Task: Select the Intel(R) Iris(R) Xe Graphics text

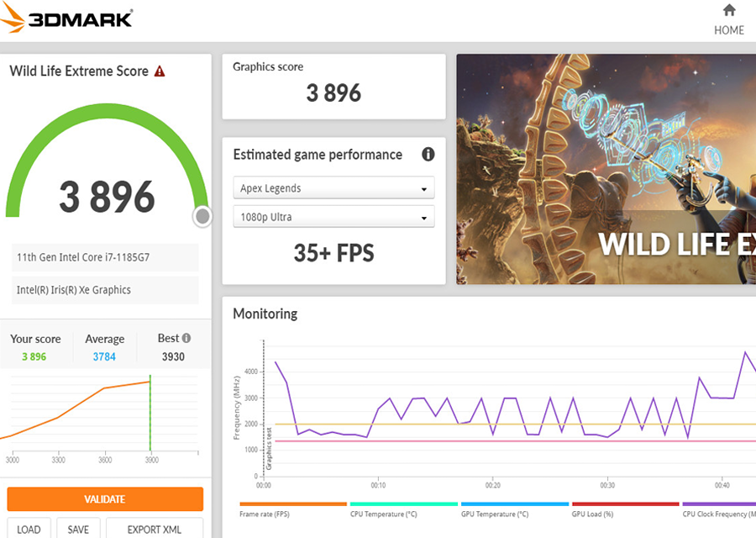Action: (x=74, y=289)
